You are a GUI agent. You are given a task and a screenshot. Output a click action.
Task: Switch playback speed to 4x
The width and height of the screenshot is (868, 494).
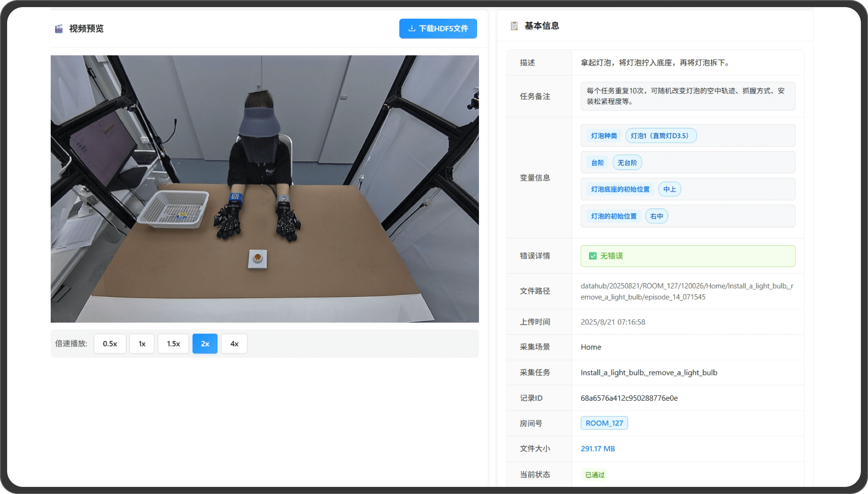tap(234, 343)
